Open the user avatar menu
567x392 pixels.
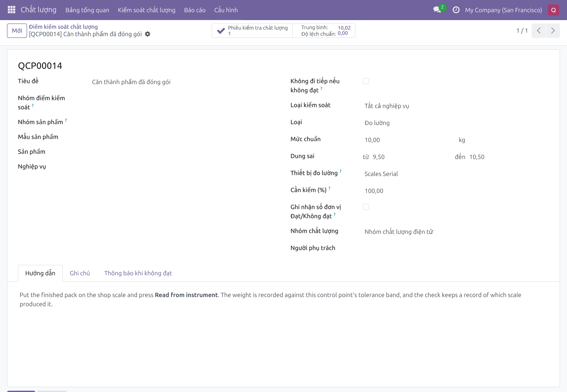553,10
